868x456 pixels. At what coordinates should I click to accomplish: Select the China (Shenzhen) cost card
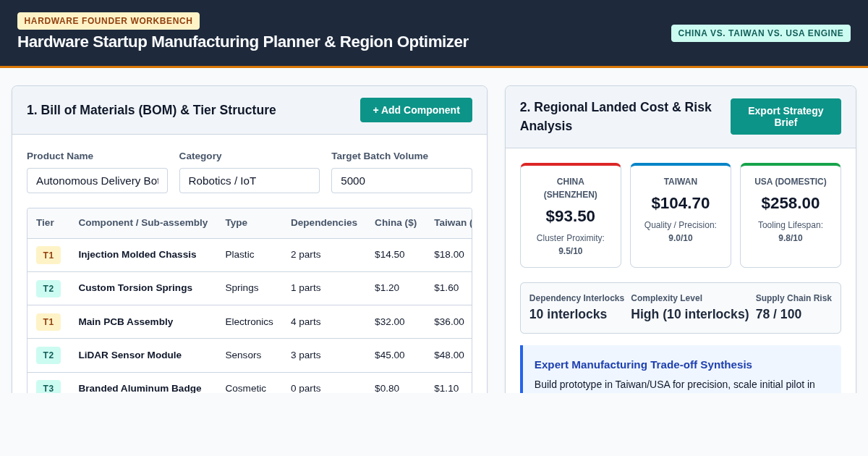(x=571, y=216)
